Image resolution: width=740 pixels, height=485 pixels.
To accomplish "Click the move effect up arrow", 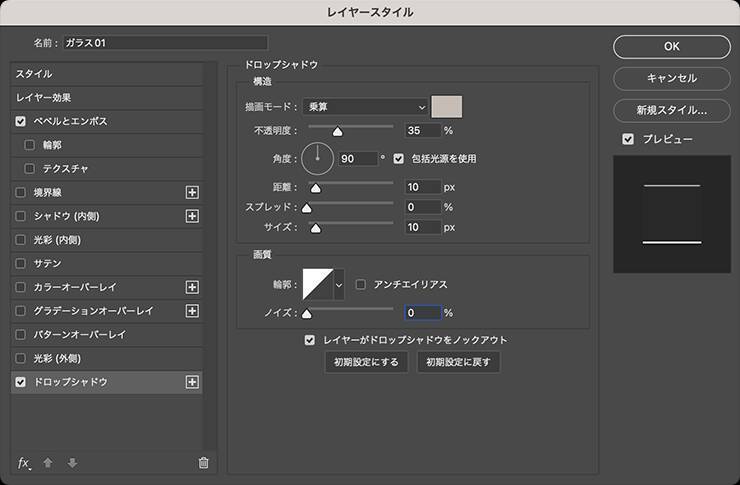I will [48, 463].
